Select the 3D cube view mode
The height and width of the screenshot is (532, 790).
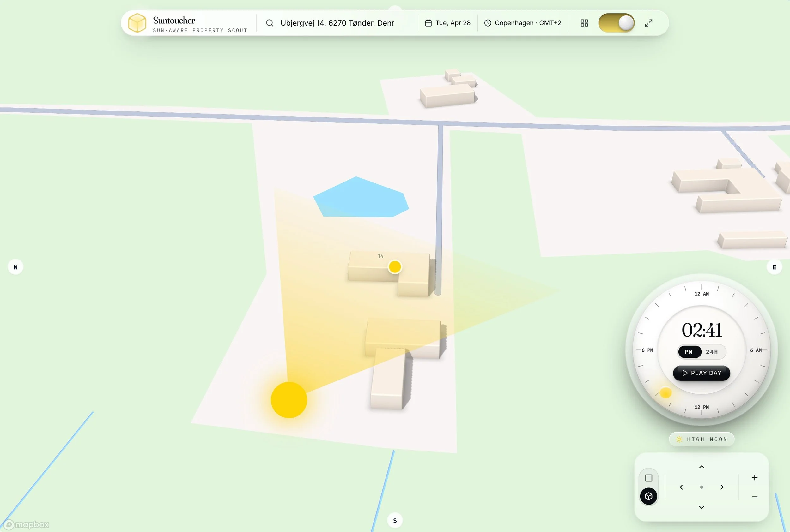coord(648,496)
